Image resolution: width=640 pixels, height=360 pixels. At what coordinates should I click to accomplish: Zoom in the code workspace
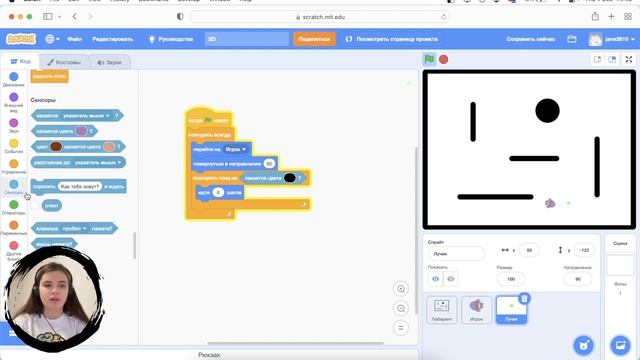pyautogui.click(x=401, y=289)
